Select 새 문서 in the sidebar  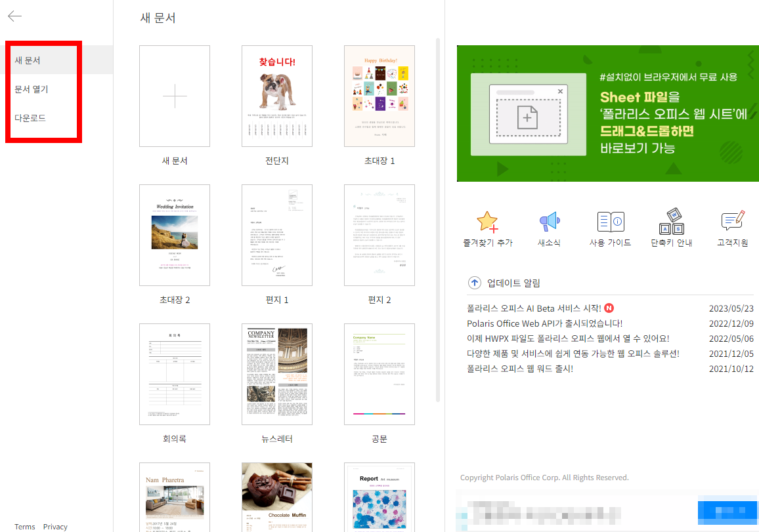[29, 59]
